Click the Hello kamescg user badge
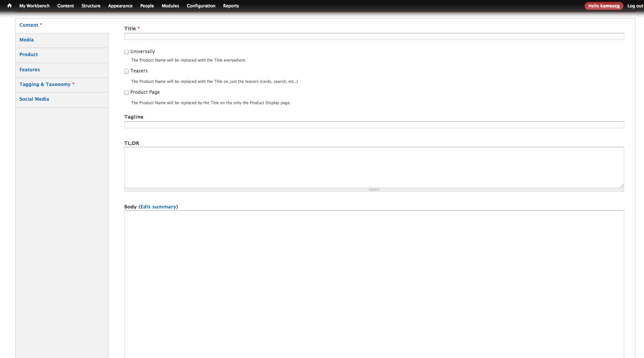This screenshot has height=358, width=644. [604, 6]
